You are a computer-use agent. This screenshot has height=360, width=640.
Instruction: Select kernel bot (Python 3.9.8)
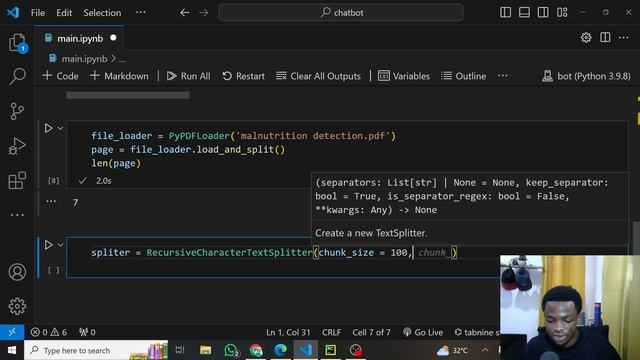586,76
